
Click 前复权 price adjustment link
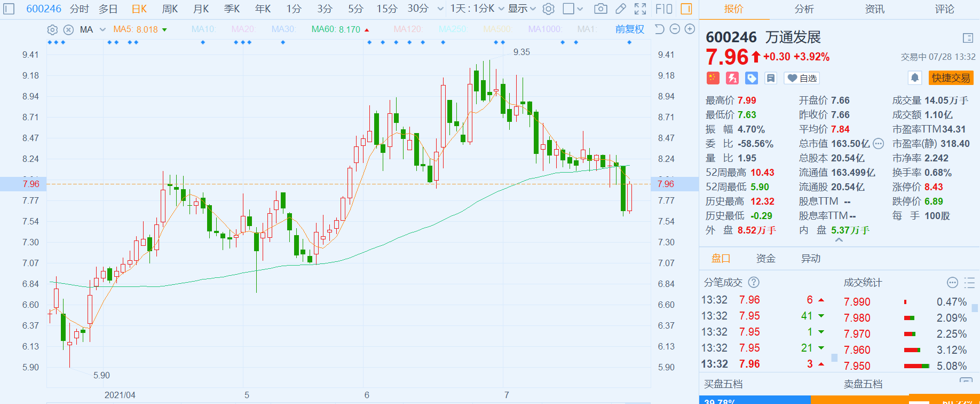click(629, 29)
